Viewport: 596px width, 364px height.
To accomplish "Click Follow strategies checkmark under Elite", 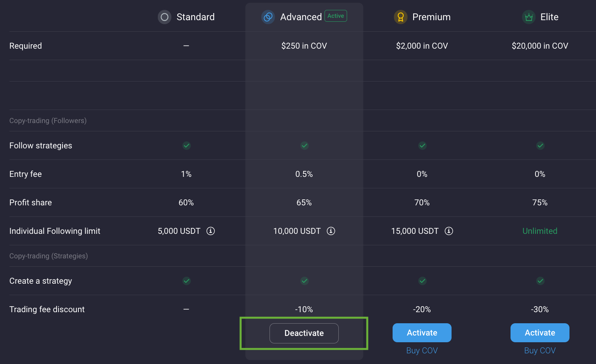I will click(x=540, y=146).
